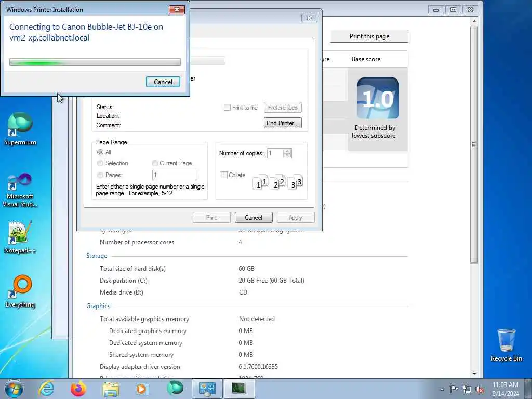Image resolution: width=532 pixels, height=399 pixels.
Task: Click the Pages range input field
Action: click(x=175, y=175)
